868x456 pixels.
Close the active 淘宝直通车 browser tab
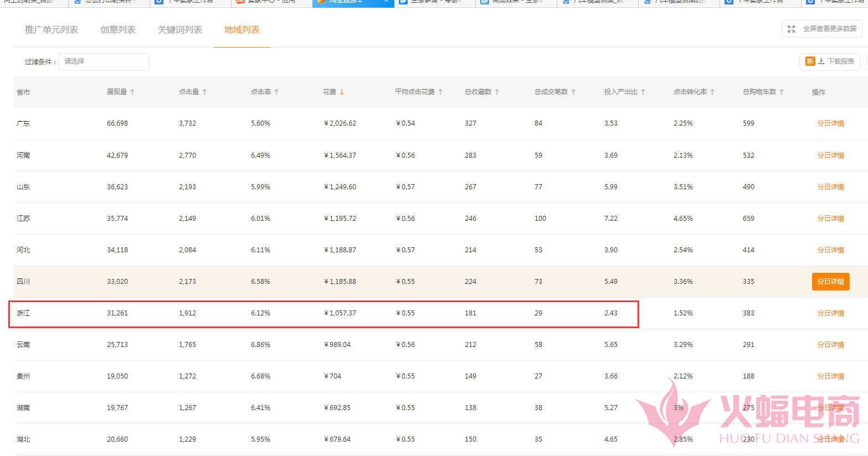386,2
